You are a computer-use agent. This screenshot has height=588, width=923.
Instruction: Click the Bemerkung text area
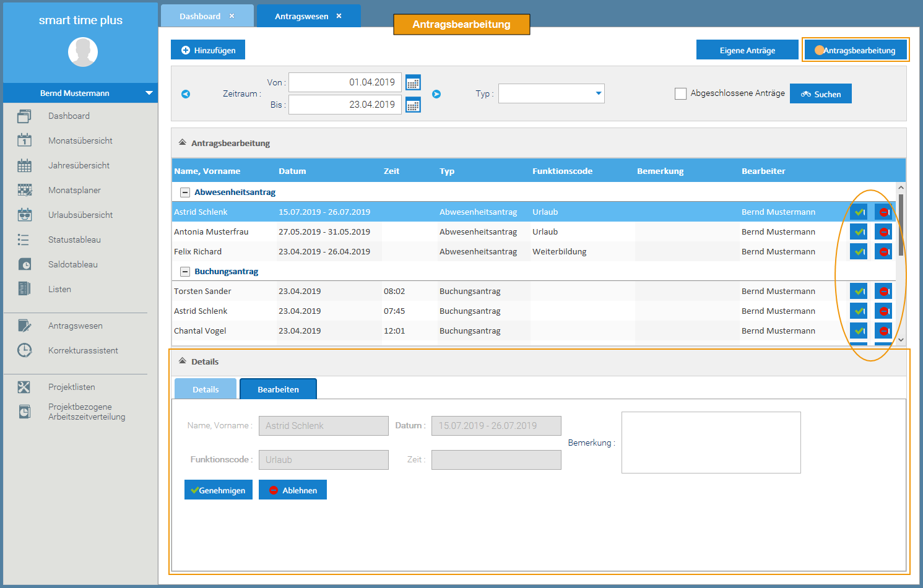[x=711, y=443]
